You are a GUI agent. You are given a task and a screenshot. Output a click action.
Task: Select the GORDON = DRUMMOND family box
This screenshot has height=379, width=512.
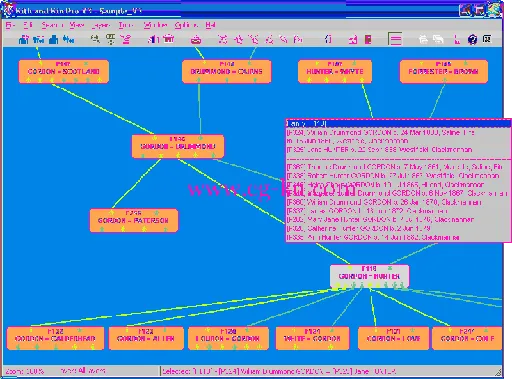click(x=178, y=146)
